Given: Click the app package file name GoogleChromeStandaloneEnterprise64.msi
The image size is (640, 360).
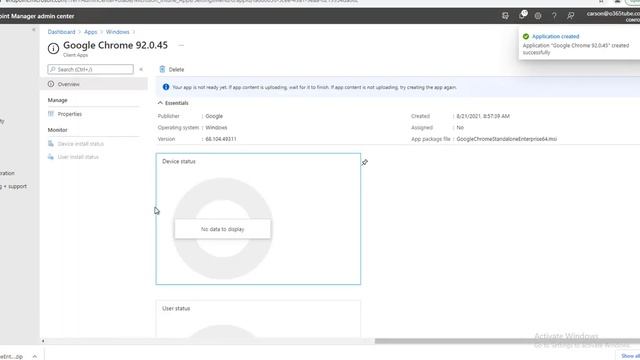Looking at the screenshot, I should click(x=507, y=139).
